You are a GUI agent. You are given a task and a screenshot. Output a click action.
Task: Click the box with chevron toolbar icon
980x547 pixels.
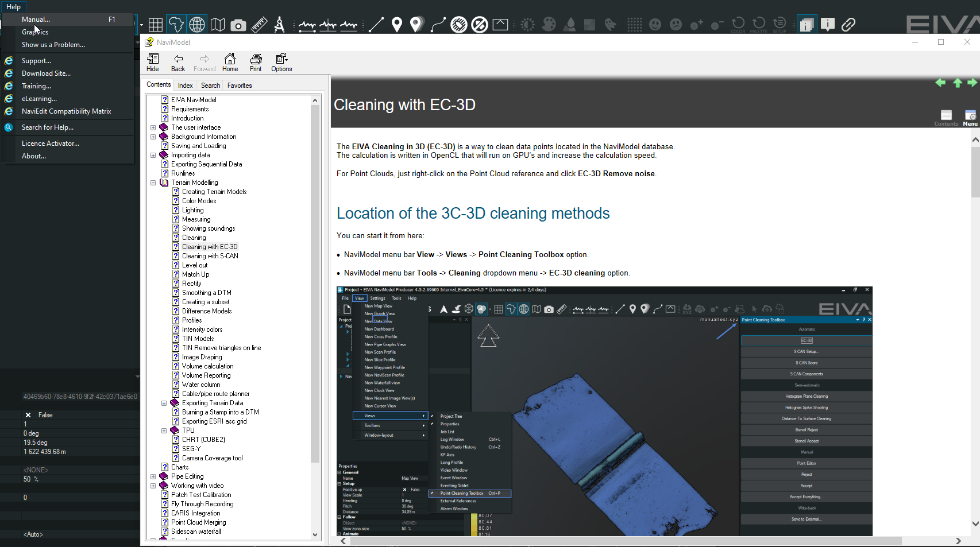[500, 25]
